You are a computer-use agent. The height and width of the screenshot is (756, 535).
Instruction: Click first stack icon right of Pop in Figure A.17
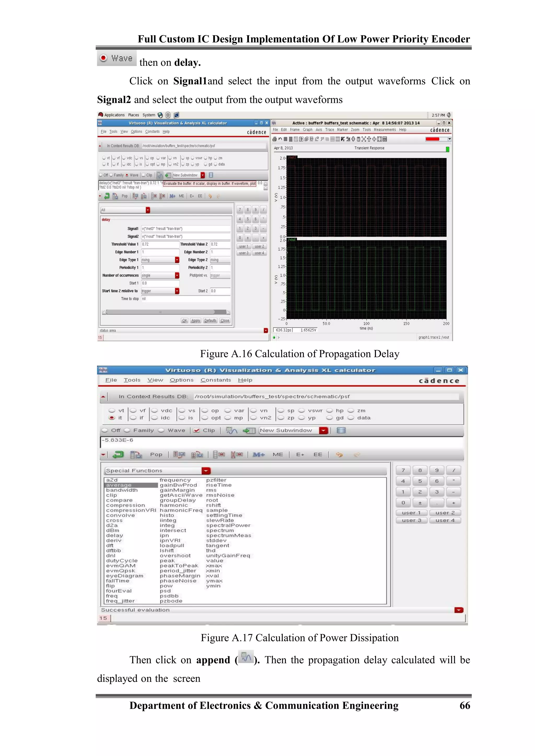click(179, 455)
